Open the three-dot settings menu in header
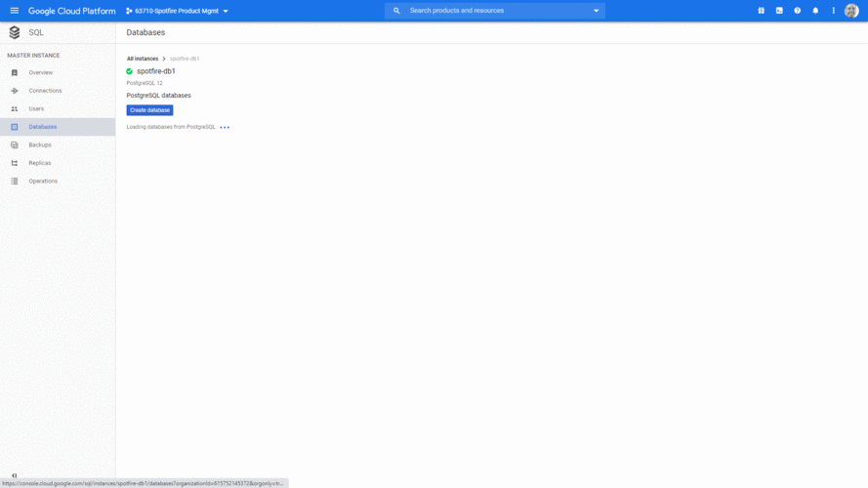This screenshot has width=868, height=488. coord(833,11)
